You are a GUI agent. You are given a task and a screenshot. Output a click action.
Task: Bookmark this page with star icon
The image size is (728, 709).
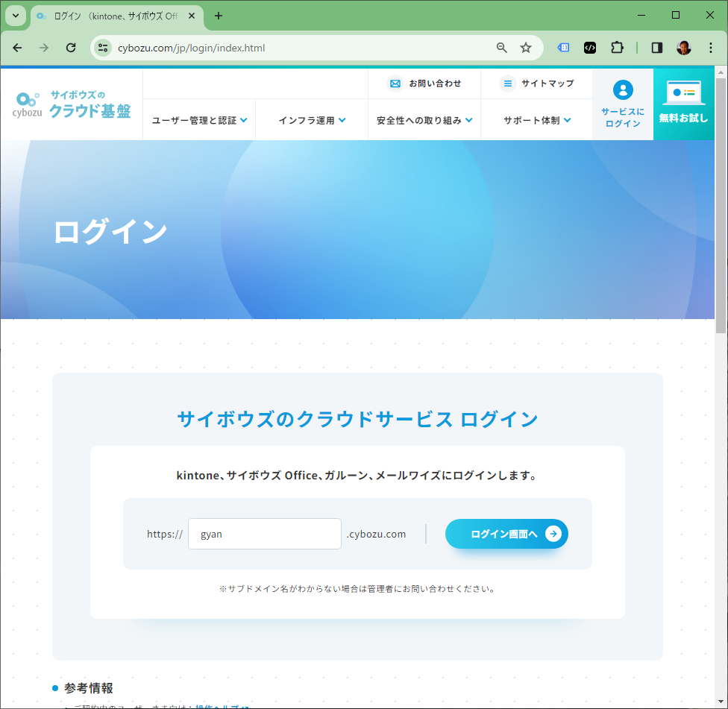(x=526, y=48)
